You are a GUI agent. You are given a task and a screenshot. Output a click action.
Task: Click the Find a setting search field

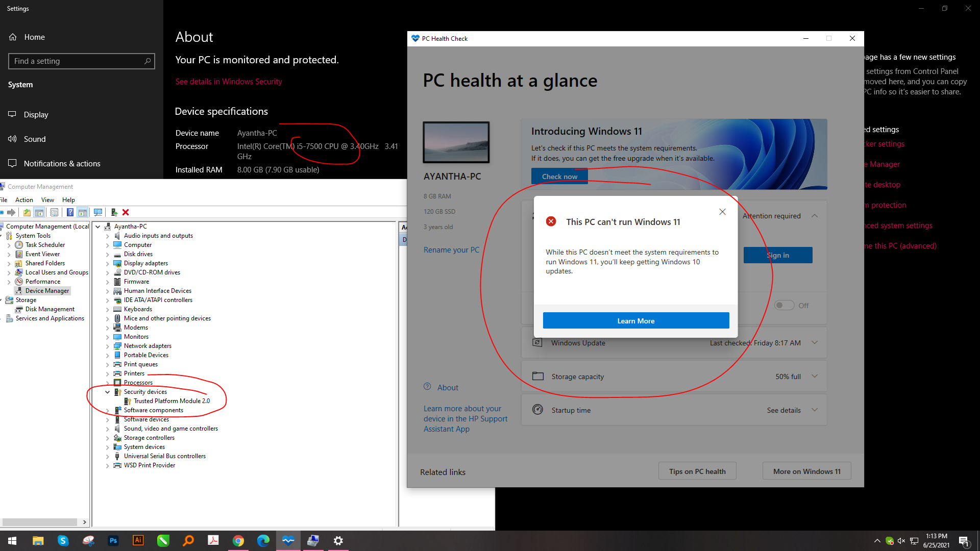pyautogui.click(x=82, y=61)
